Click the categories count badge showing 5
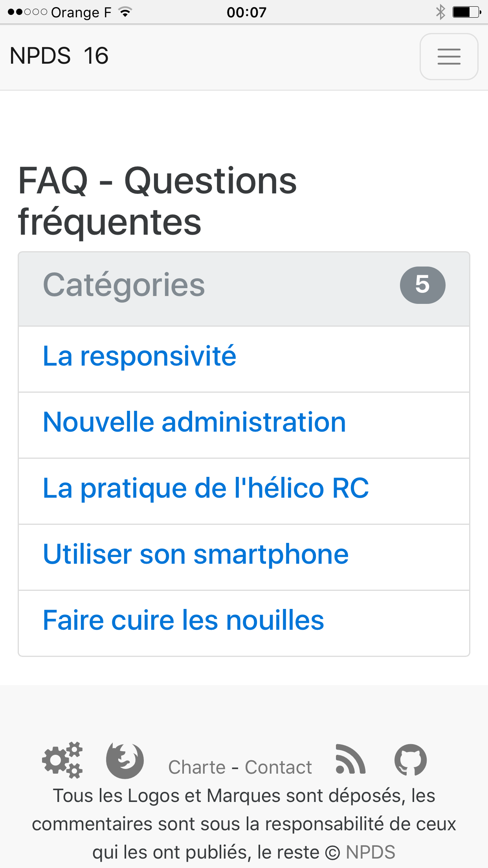 [x=423, y=285]
